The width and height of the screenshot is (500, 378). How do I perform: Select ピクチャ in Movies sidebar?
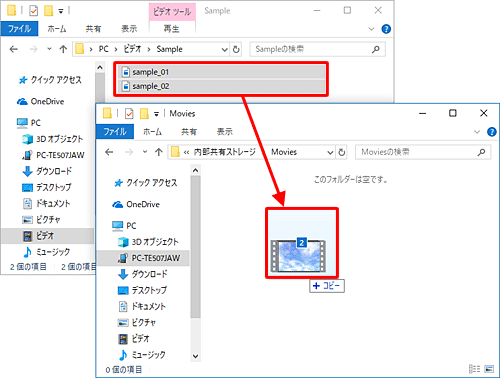click(x=137, y=323)
